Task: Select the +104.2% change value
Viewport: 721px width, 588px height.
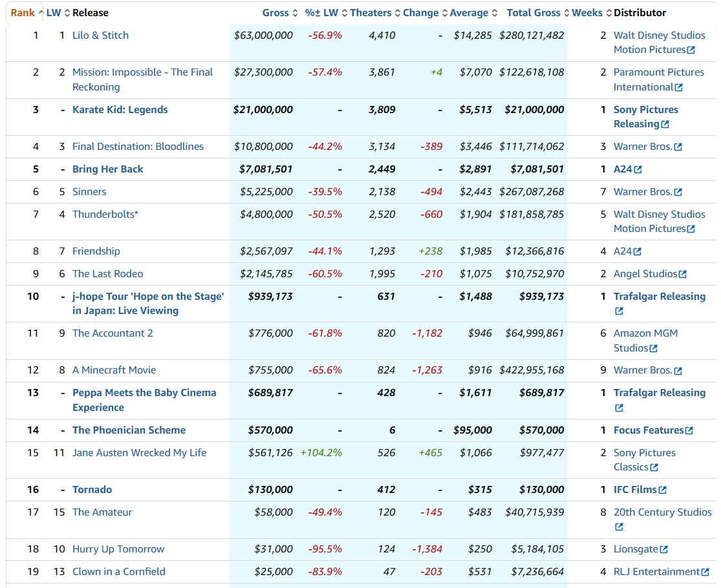Action: 321,453
